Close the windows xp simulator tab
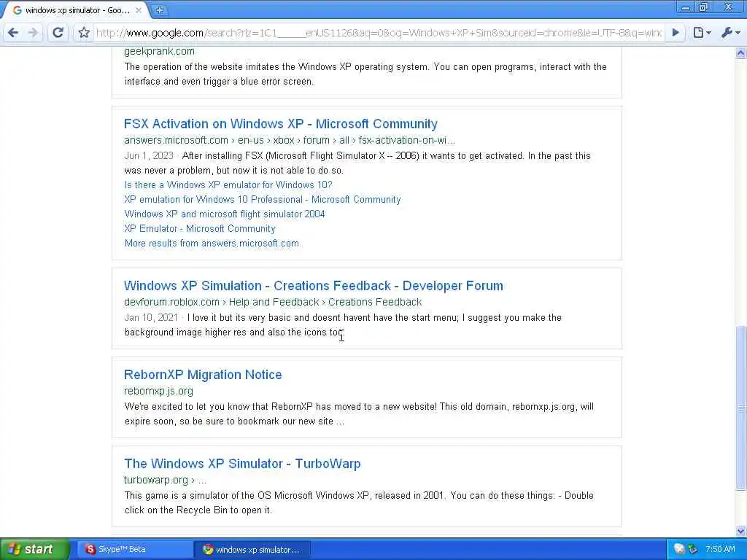Viewport: 747px width, 560px height. [139, 10]
